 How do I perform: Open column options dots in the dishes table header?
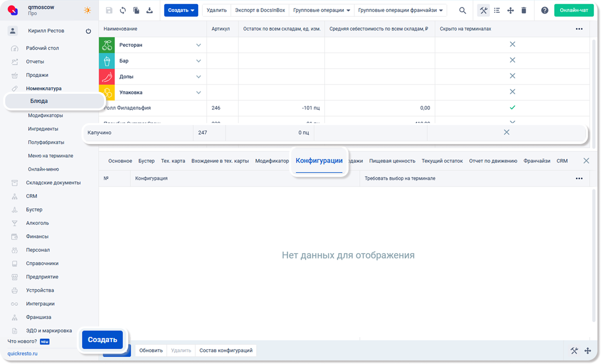[x=579, y=29]
